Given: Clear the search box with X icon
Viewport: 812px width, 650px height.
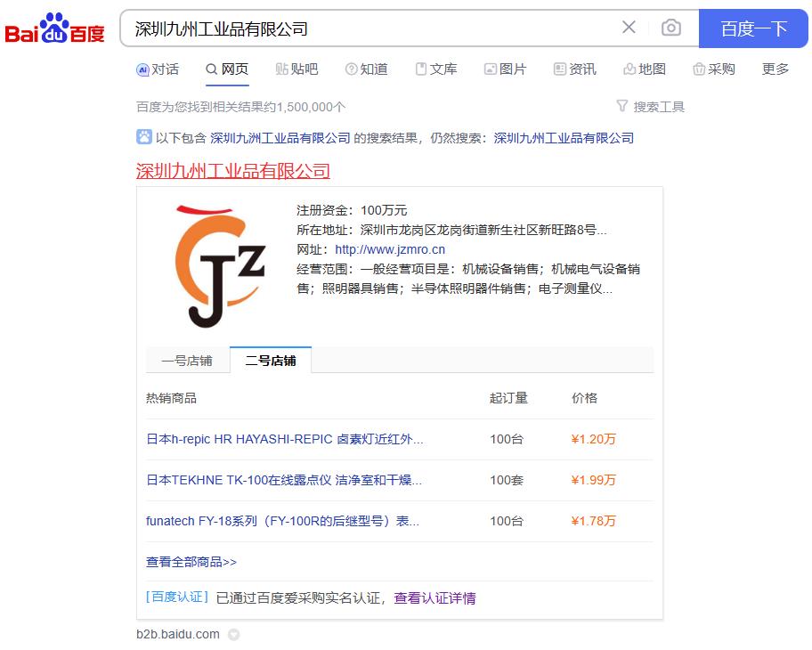Looking at the screenshot, I should coord(629,28).
